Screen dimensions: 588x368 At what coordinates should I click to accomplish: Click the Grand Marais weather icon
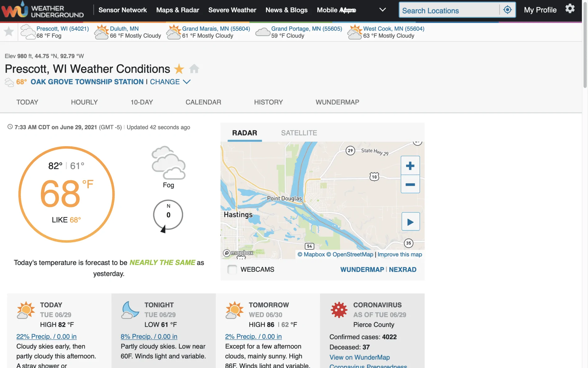[174, 32]
